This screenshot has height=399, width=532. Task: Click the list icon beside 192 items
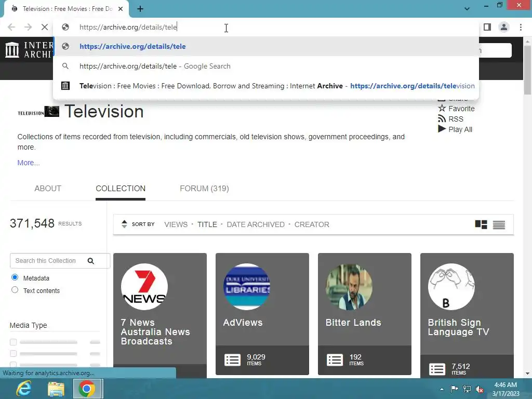335,360
